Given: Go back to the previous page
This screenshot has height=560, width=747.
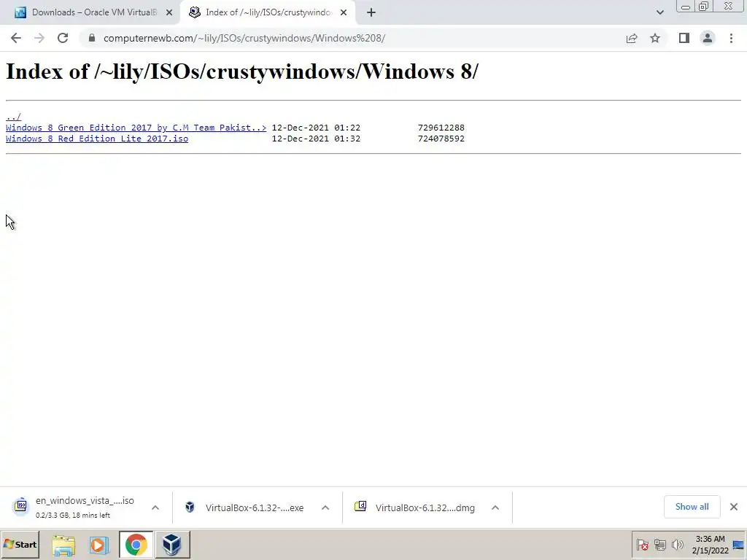Looking at the screenshot, I should click(16, 38).
